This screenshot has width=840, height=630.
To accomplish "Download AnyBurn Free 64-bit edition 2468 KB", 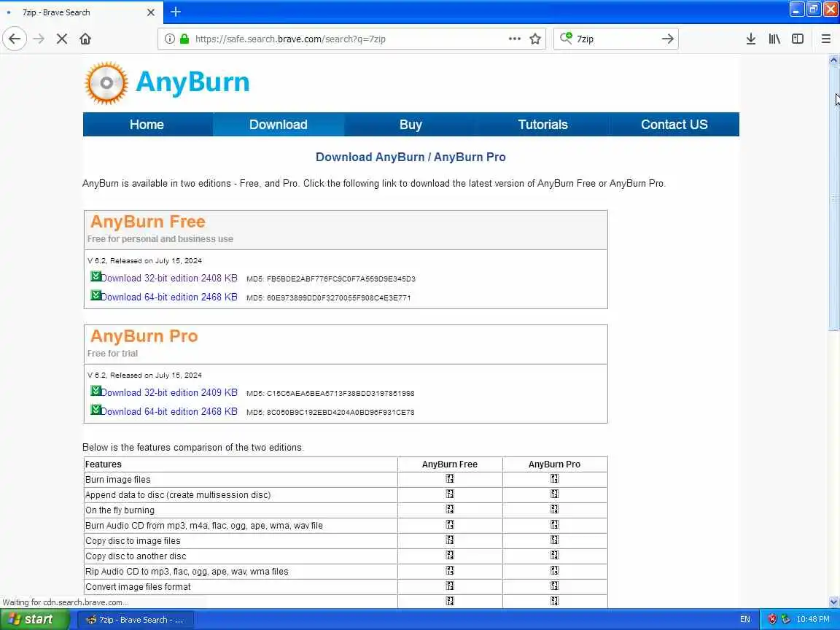I will (168, 297).
